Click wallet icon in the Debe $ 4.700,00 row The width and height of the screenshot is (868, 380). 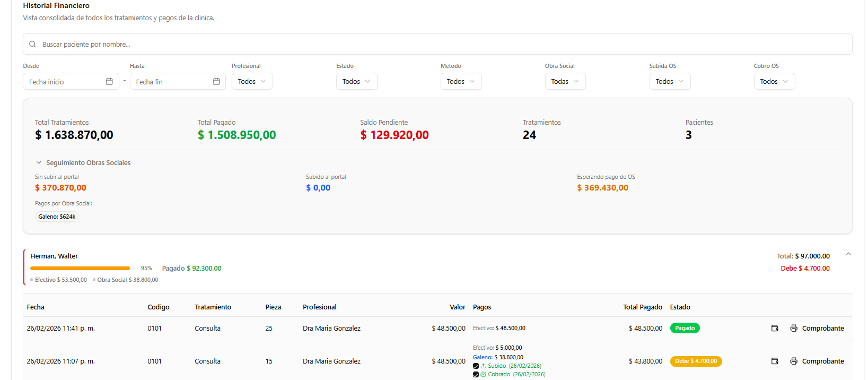pyautogui.click(x=775, y=361)
